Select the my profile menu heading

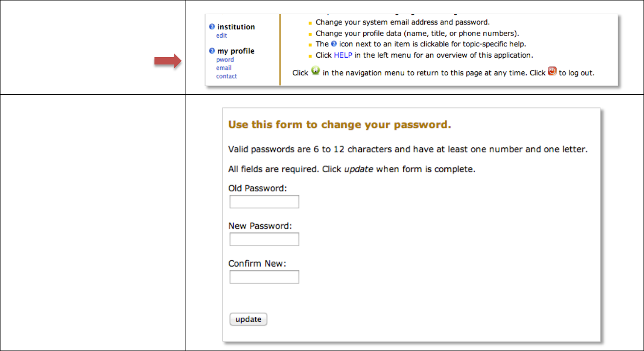pyautogui.click(x=236, y=51)
